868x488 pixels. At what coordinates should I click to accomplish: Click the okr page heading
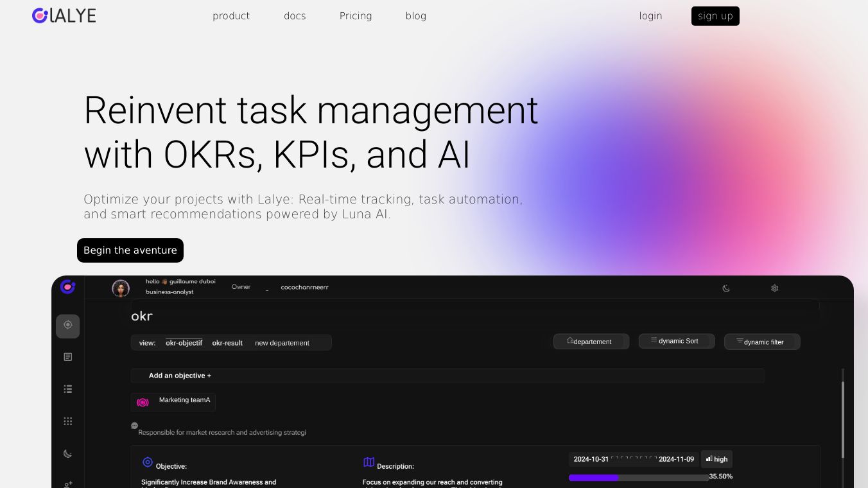click(142, 316)
